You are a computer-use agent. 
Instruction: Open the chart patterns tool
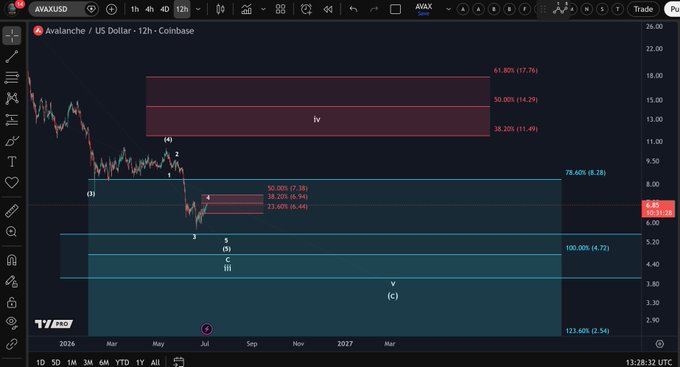click(x=12, y=98)
